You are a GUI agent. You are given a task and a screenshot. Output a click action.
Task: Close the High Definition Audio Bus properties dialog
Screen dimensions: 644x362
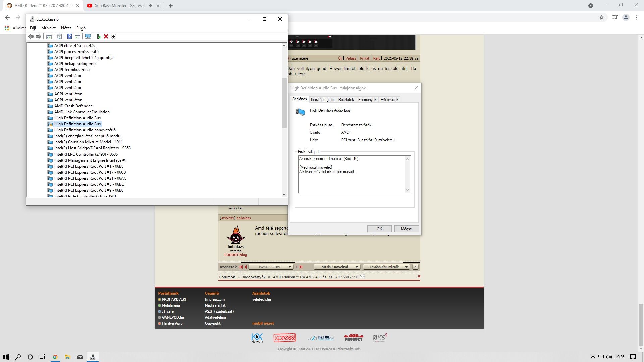416,88
